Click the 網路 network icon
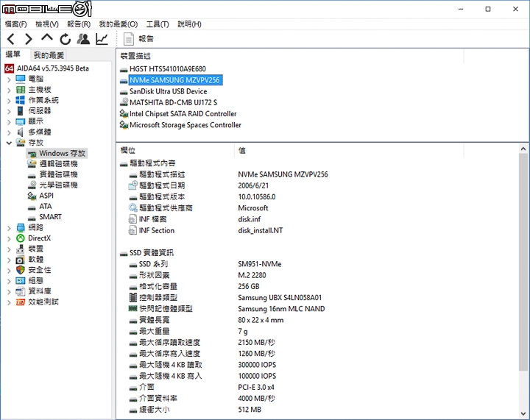 coord(21,227)
